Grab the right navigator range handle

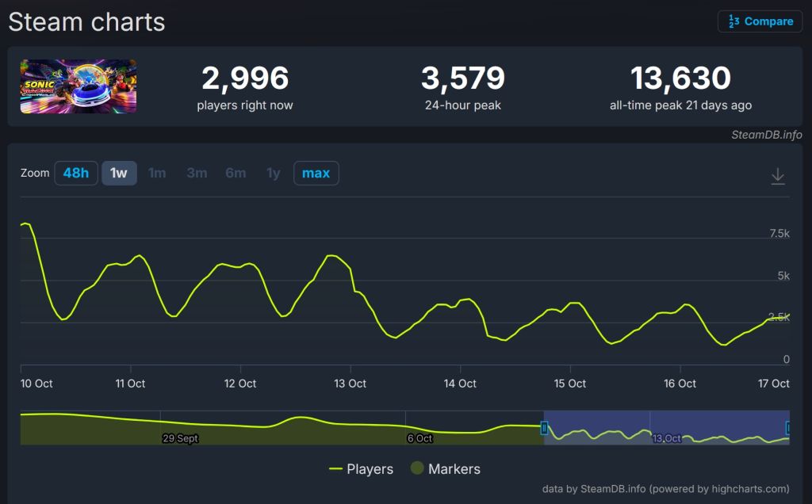coord(788,428)
